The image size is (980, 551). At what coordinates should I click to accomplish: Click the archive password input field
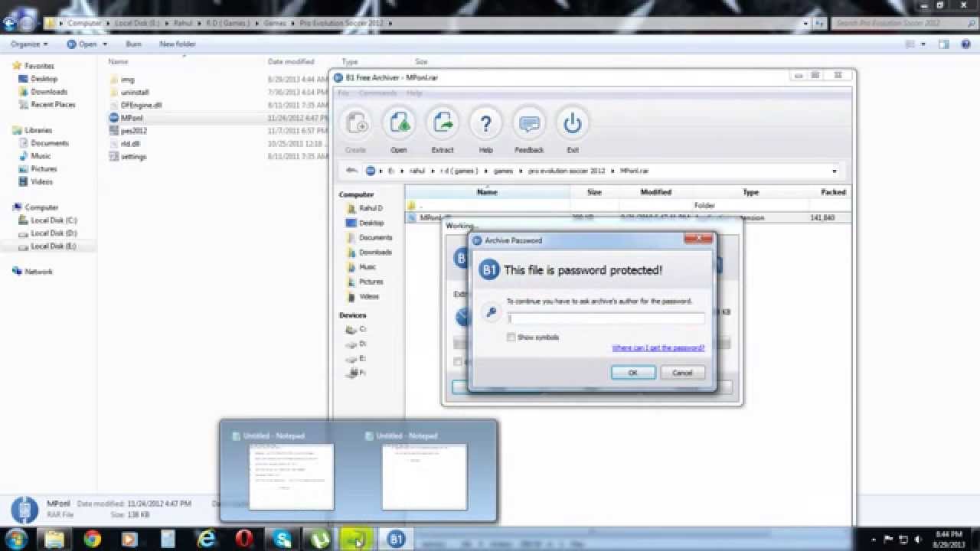[x=605, y=318]
